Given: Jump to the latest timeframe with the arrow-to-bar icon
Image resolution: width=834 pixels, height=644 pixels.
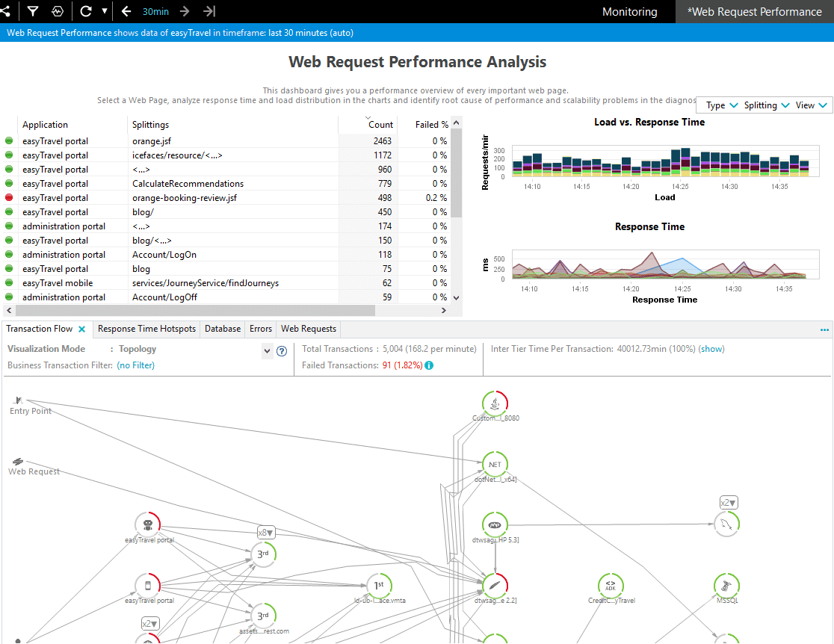Looking at the screenshot, I should point(209,11).
